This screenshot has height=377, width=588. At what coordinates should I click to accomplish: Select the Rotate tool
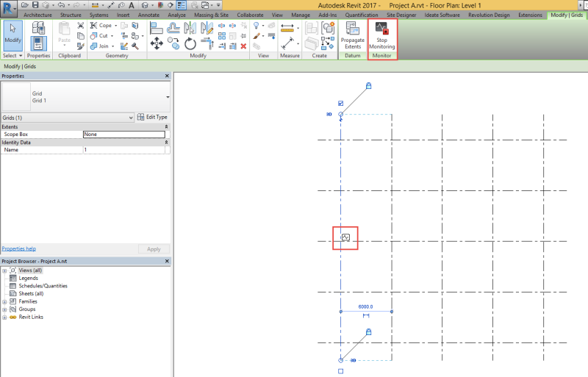coord(190,43)
